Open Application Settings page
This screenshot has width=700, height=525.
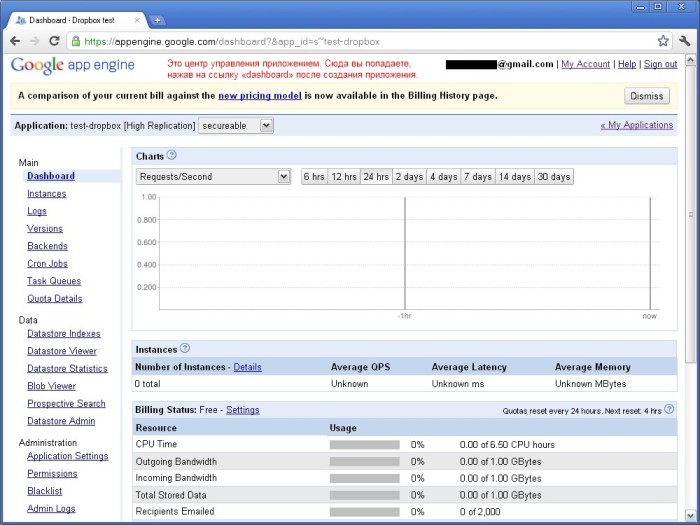tap(67, 456)
